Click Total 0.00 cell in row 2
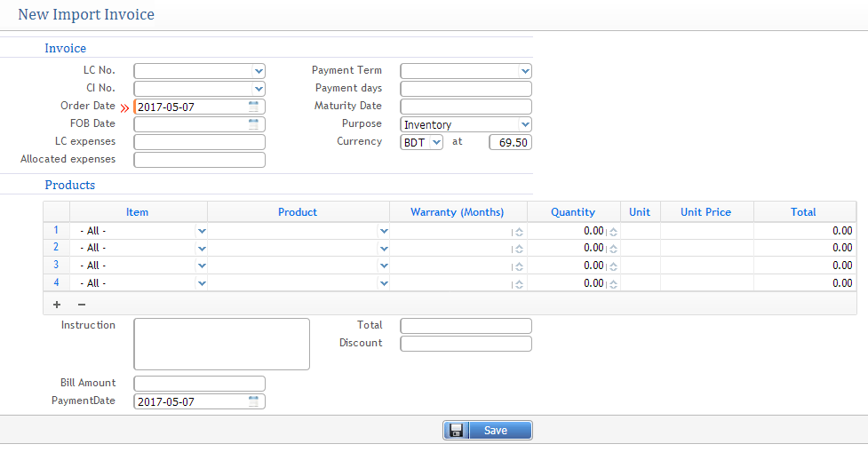This screenshot has width=868, height=460. [x=805, y=248]
